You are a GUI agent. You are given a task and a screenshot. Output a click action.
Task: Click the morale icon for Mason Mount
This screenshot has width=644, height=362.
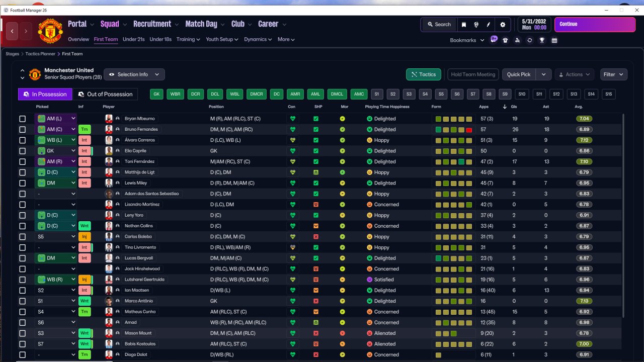[343, 333]
